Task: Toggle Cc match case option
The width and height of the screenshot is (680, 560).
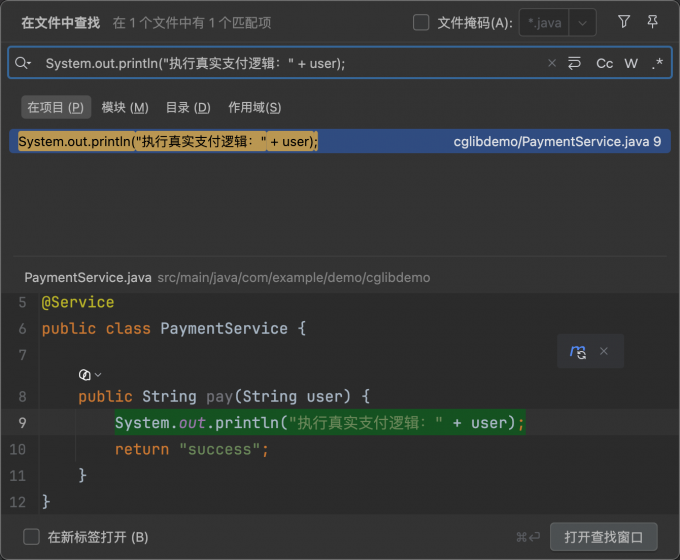Action: coord(605,64)
